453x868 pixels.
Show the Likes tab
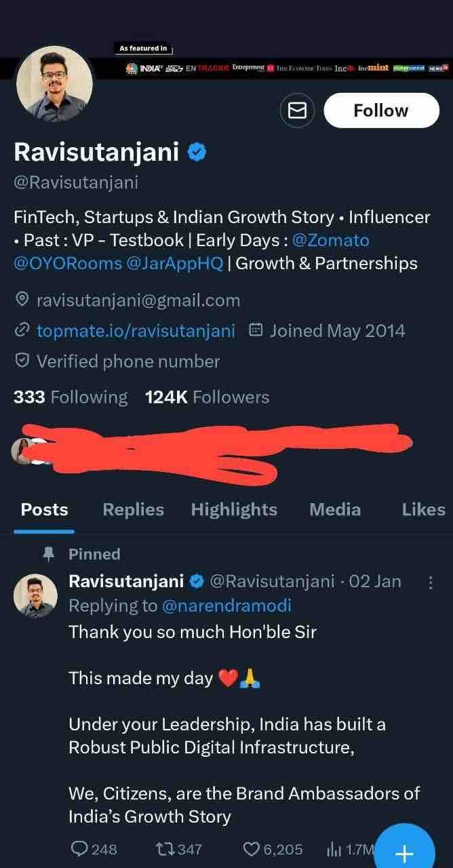click(423, 510)
